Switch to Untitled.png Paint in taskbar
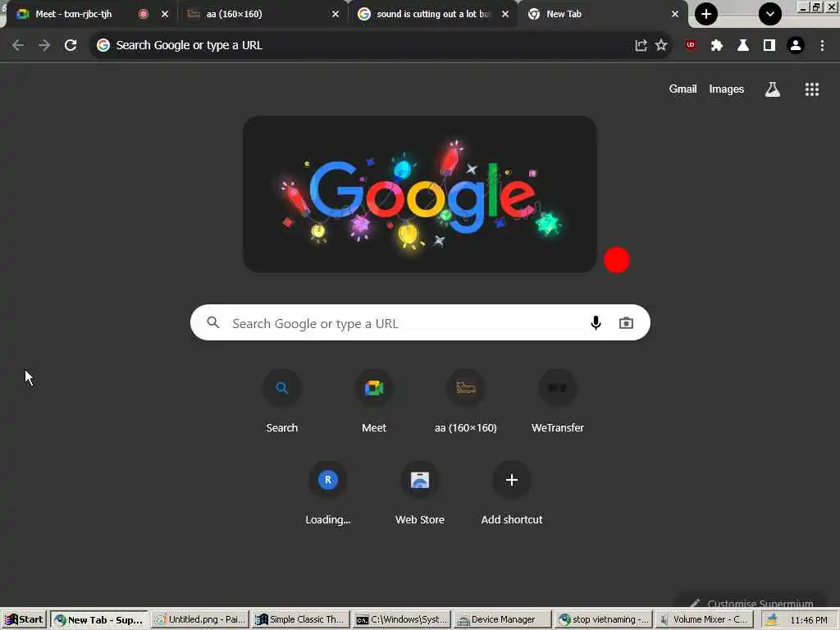This screenshot has width=840, height=630. (200, 620)
